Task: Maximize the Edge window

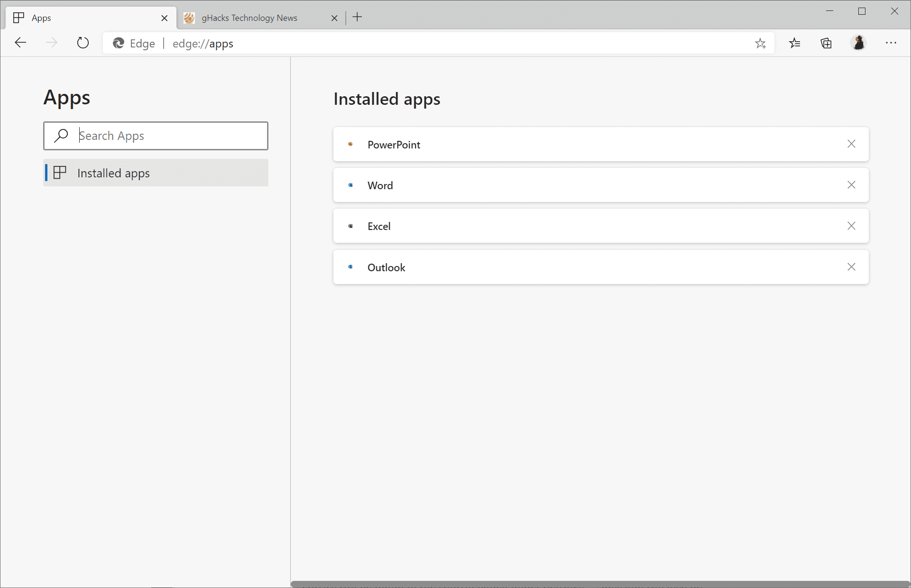Action: [862, 11]
